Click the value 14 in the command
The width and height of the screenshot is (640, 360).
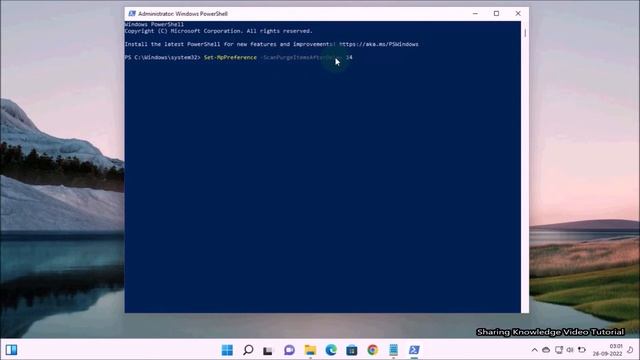point(349,58)
